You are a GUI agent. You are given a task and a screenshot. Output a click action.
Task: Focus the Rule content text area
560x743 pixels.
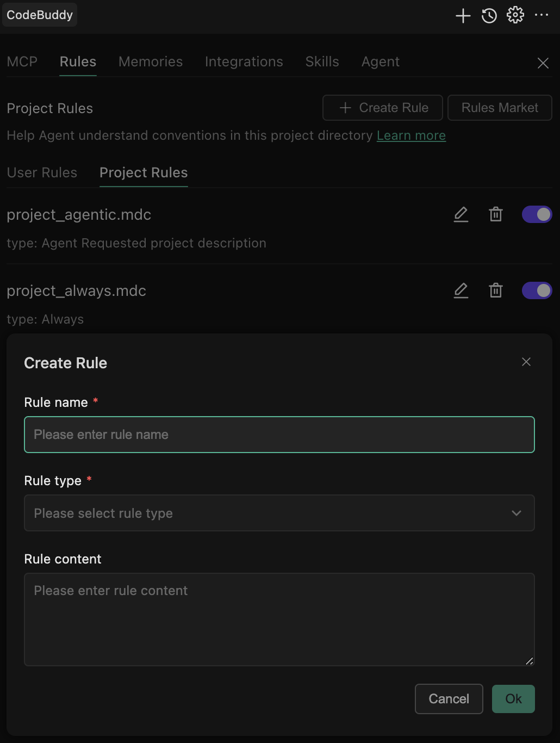[x=279, y=620]
